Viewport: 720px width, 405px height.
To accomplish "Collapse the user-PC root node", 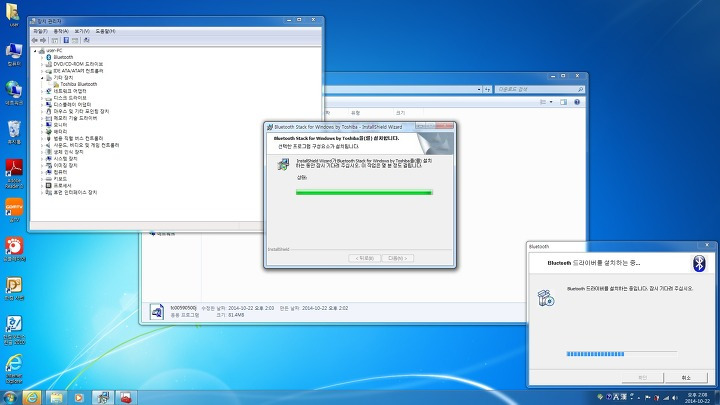I will click(35, 51).
